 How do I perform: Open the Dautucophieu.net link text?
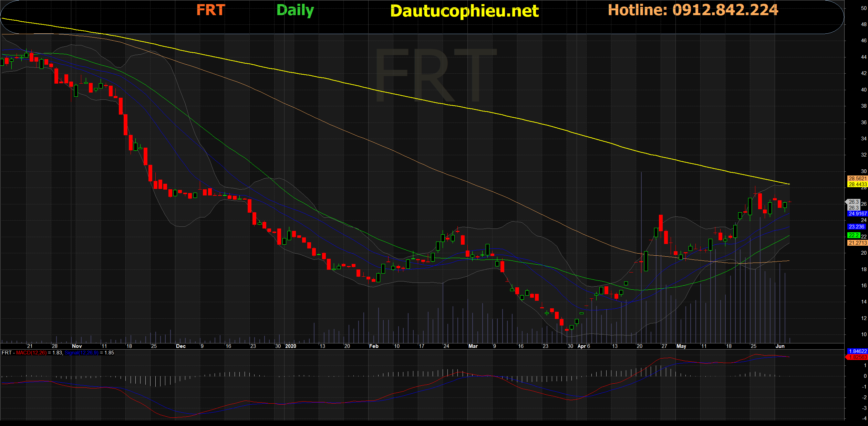click(464, 11)
